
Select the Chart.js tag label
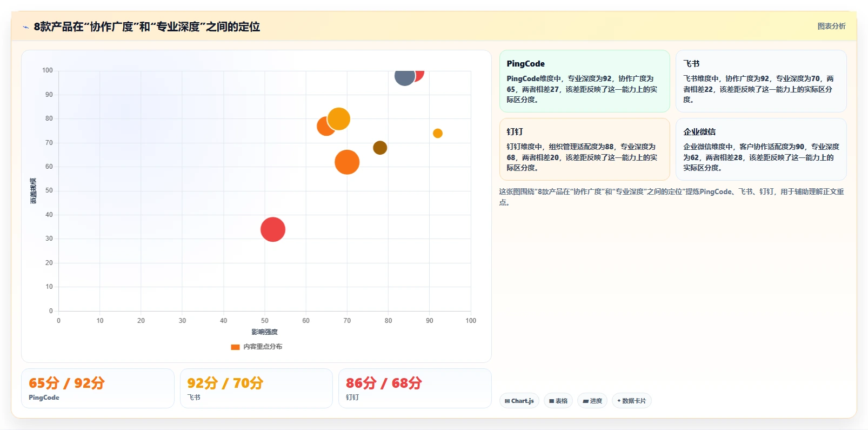tap(523, 401)
